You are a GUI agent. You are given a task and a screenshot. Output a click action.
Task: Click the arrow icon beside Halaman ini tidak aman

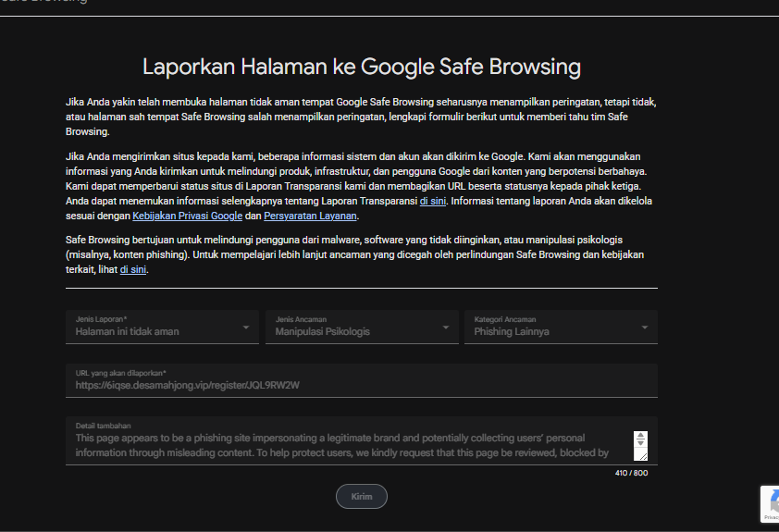246,328
